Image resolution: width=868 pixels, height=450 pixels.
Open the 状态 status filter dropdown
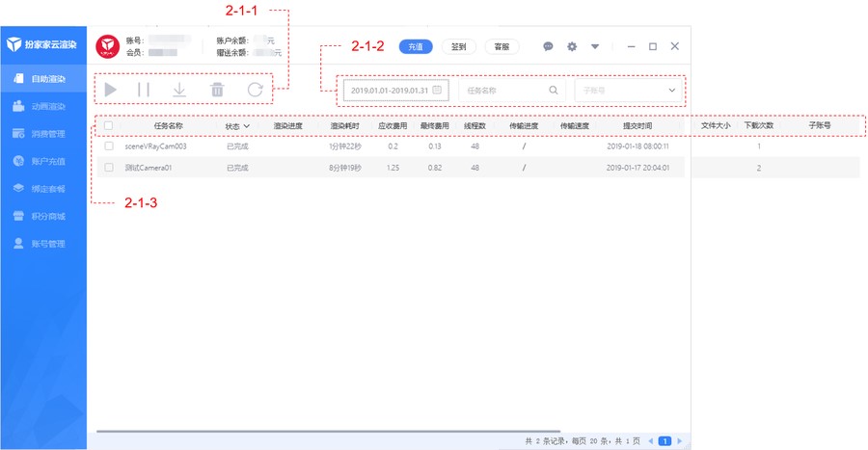click(x=237, y=125)
